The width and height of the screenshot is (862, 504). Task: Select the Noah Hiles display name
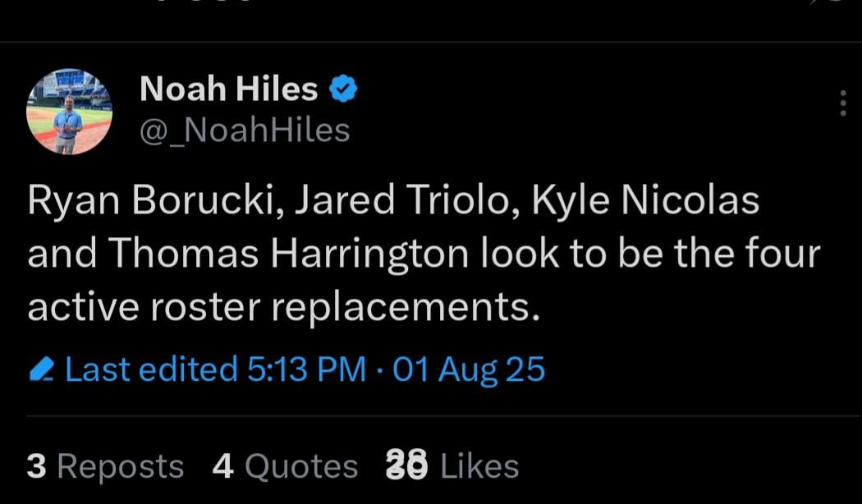230,88
